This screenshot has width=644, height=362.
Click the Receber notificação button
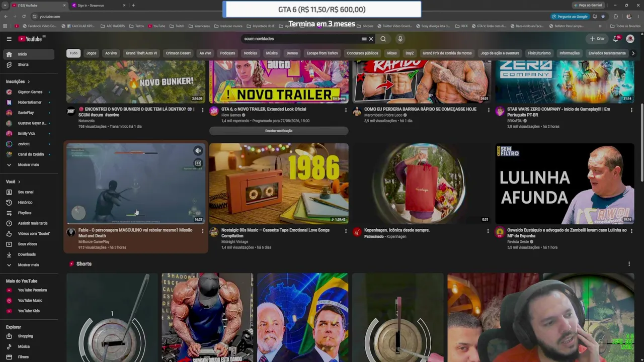point(279,131)
